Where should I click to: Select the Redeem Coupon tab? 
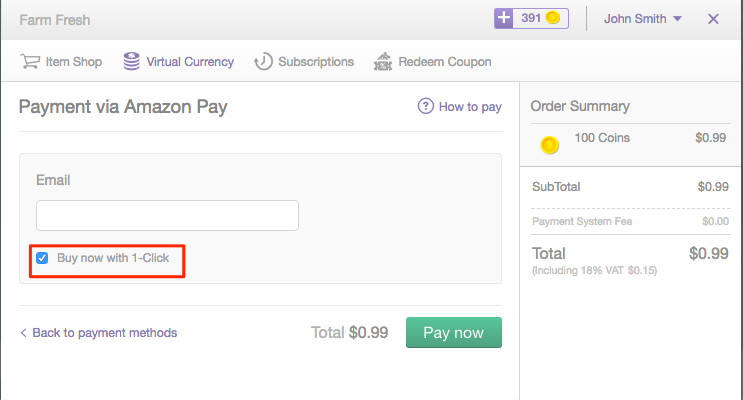[432, 62]
